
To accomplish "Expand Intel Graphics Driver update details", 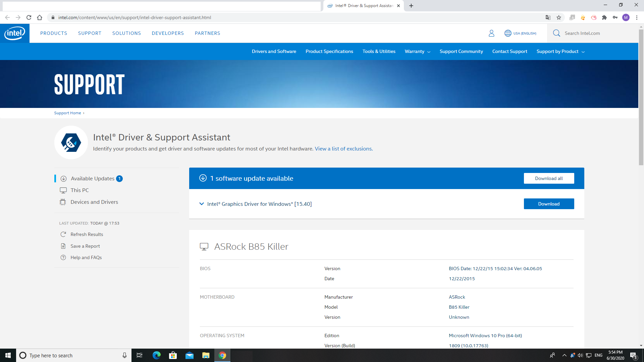I will (202, 204).
